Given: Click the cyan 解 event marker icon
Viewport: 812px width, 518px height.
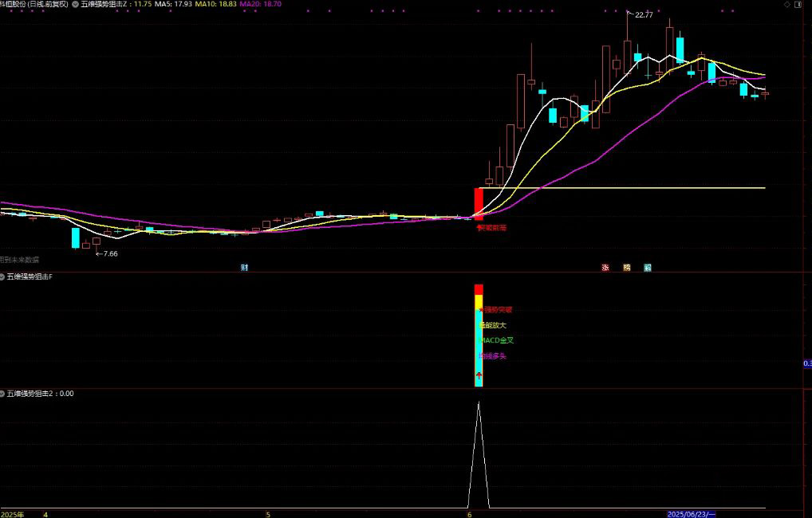Looking at the screenshot, I should pos(648,268).
